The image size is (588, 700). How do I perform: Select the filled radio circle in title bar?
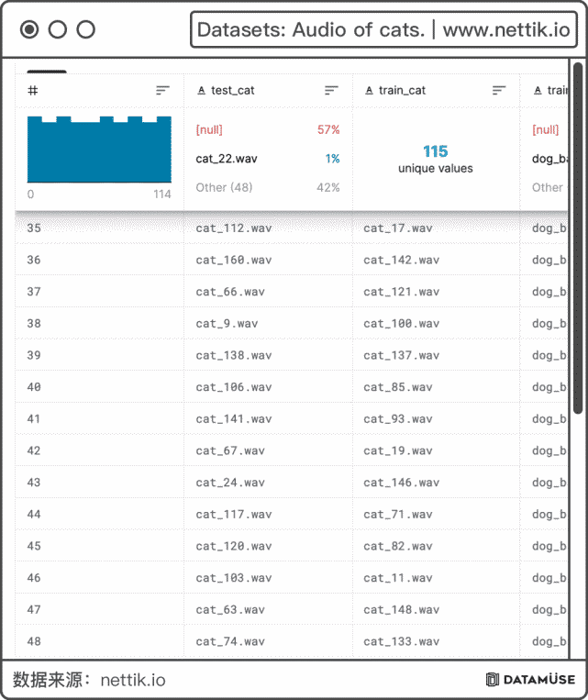(29, 29)
